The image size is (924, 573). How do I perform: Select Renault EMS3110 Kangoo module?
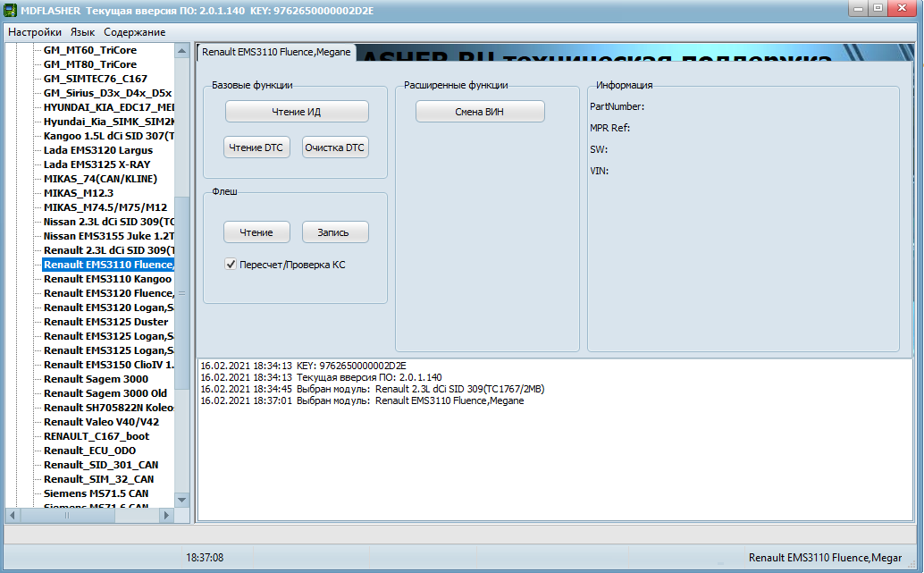pyautogui.click(x=108, y=279)
